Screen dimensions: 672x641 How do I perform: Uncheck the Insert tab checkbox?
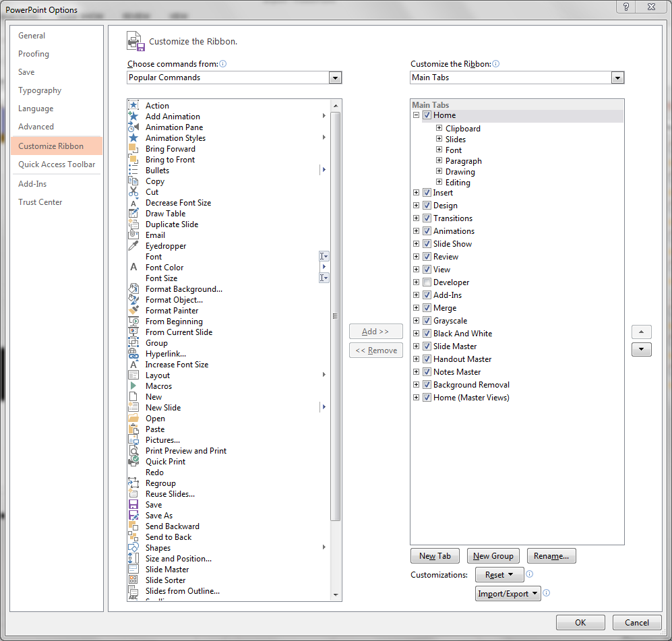coord(427,192)
